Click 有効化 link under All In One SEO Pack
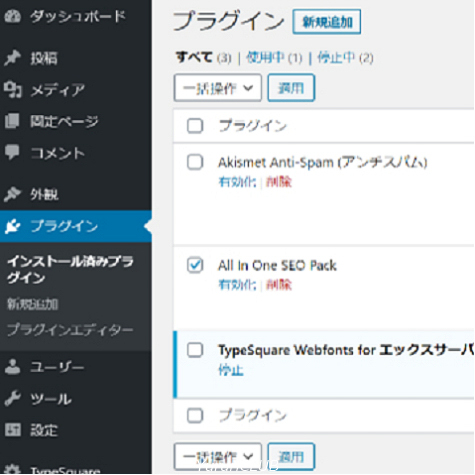 [237, 285]
